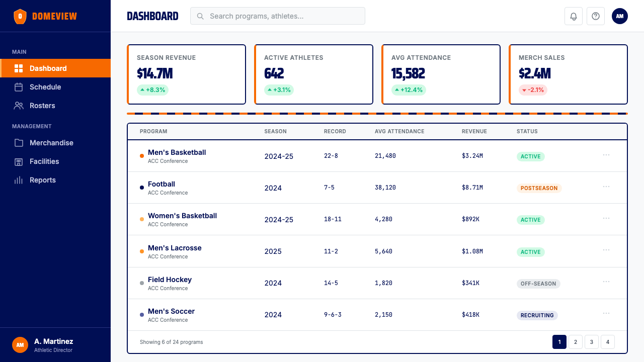Screen dimensions: 644x362
Task: Focus the search programs, athletes field
Action: click(278, 16)
